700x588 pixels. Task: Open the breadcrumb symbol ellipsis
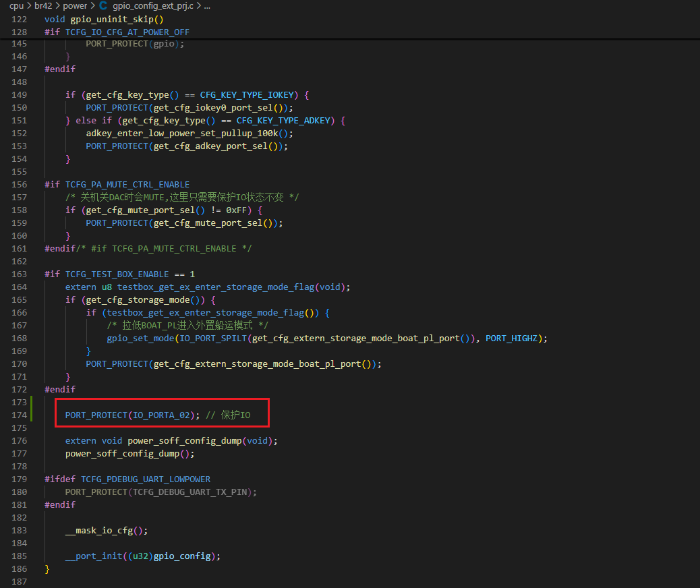coord(207,6)
